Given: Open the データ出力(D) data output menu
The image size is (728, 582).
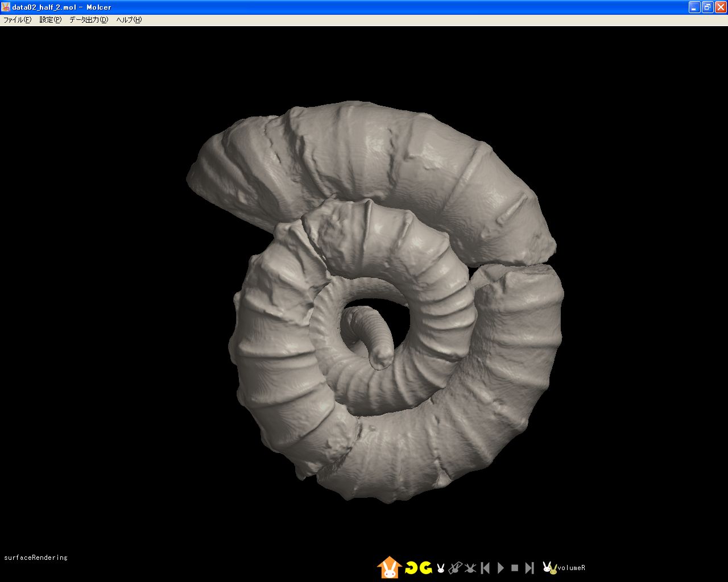Looking at the screenshot, I should coord(88,20).
